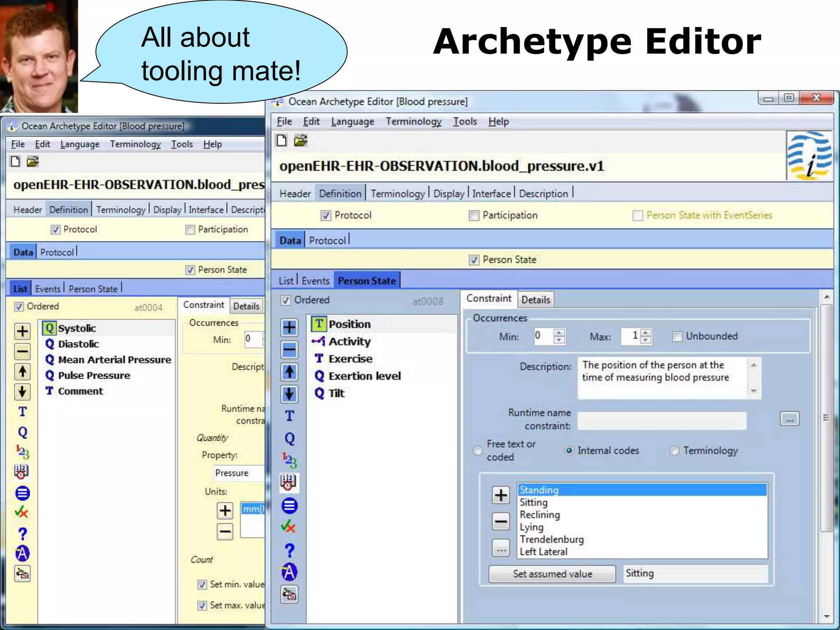
Task: Toggle Ordered checkbox in back window
Action: (x=19, y=306)
